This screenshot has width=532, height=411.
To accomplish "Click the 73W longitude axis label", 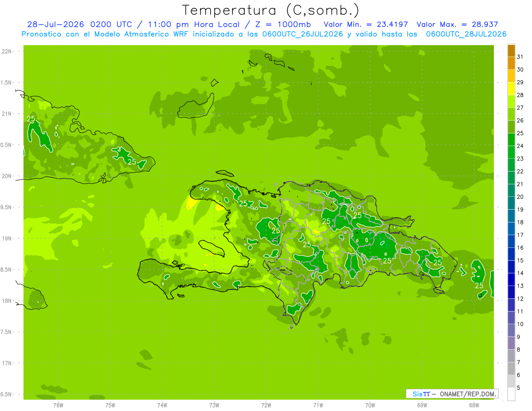I will [x=214, y=405].
